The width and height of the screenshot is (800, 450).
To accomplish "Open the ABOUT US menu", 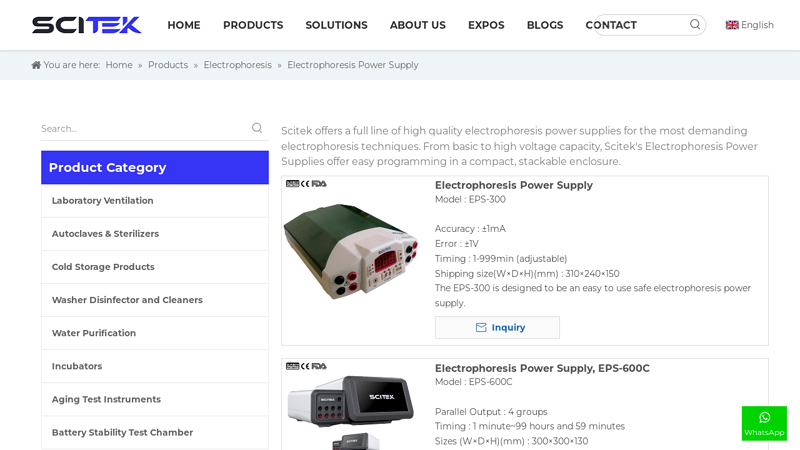I will pyautogui.click(x=418, y=25).
